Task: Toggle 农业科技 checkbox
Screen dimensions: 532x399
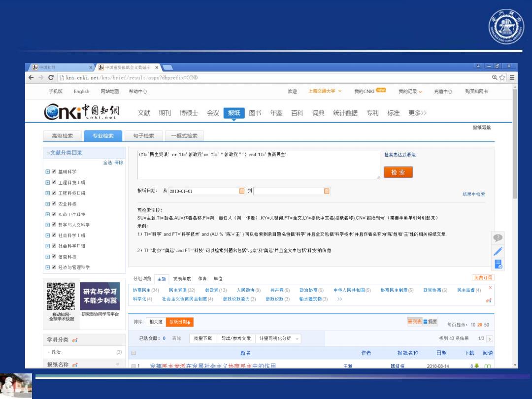Action: [x=54, y=203]
